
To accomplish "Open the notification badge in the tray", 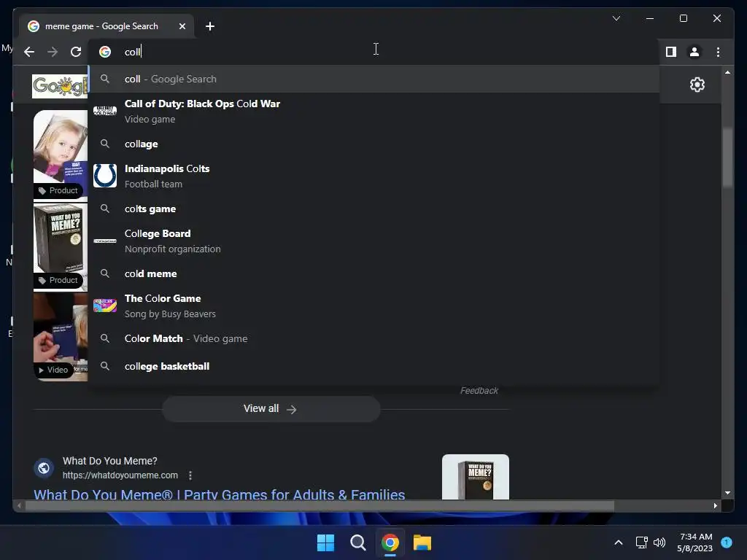I will point(727,542).
